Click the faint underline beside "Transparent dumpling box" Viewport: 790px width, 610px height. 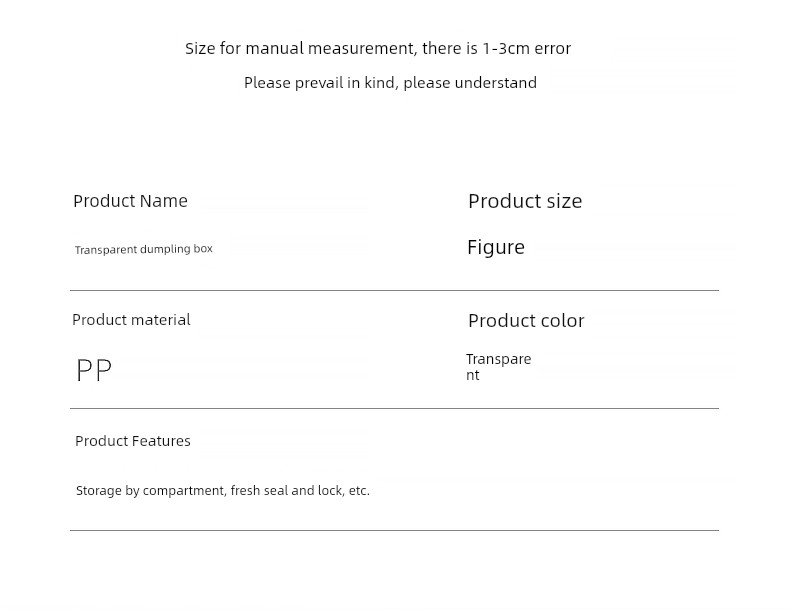(x=298, y=245)
